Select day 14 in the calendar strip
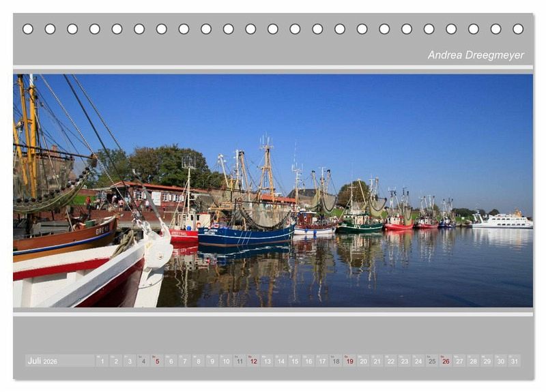 pyautogui.click(x=281, y=361)
